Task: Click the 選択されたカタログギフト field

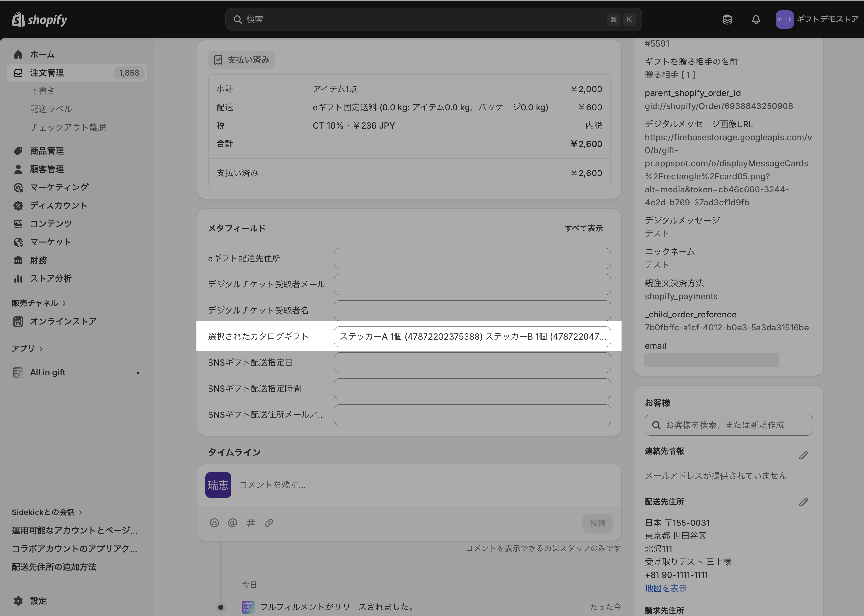Action: [x=472, y=336]
